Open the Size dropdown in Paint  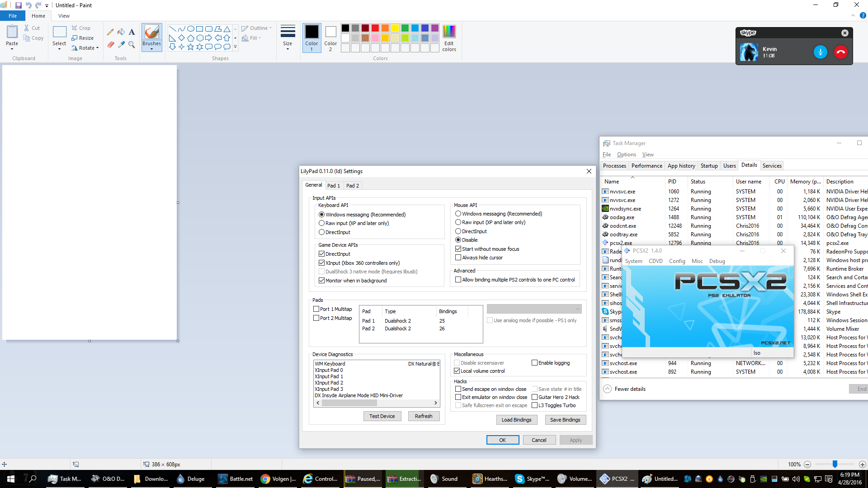288,49
